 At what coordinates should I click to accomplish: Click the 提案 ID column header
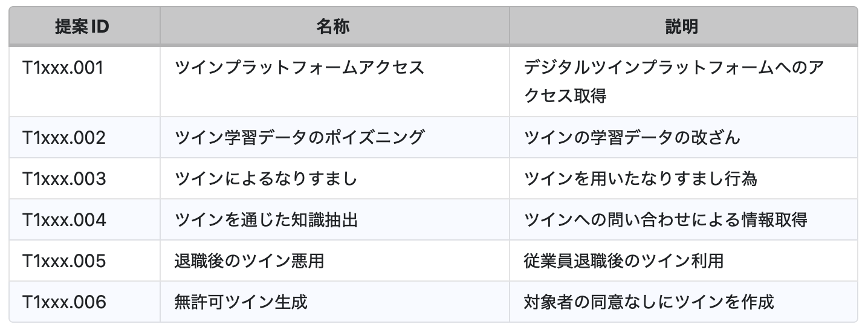pyautogui.click(x=82, y=27)
